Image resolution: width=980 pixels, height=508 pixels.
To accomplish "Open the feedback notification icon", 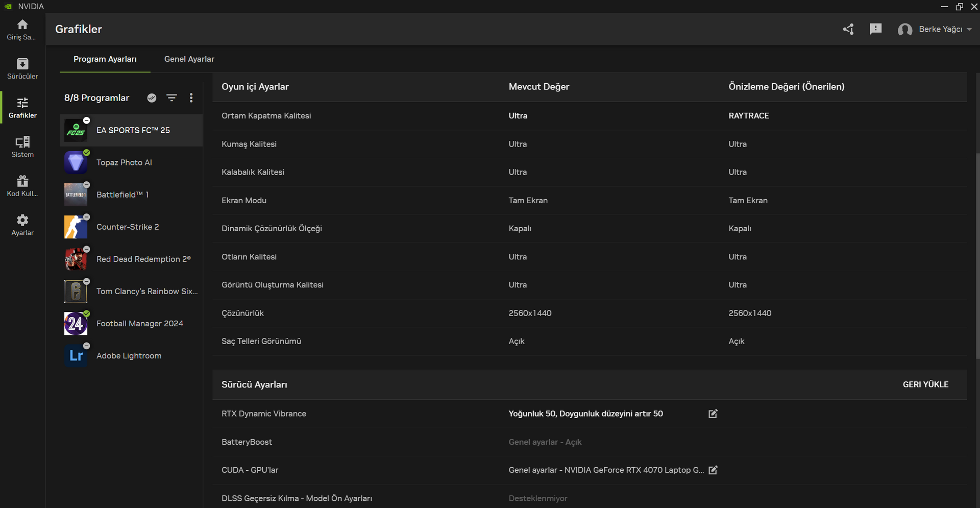I will 875,29.
